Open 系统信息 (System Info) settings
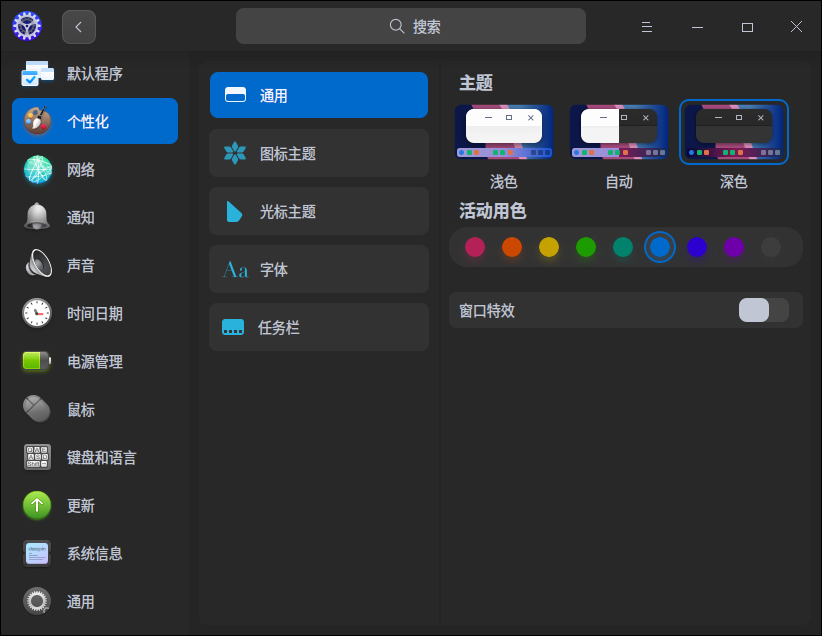The height and width of the screenshot is (636, 822). 95,553
